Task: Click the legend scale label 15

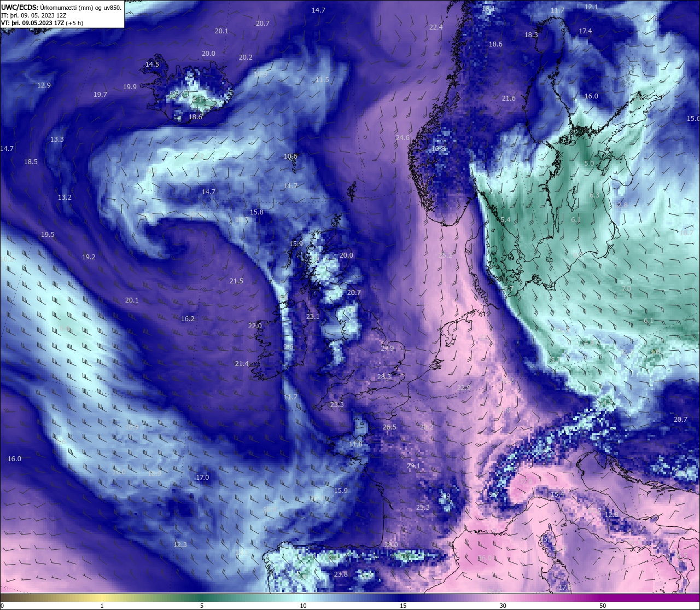Action: 403,606
